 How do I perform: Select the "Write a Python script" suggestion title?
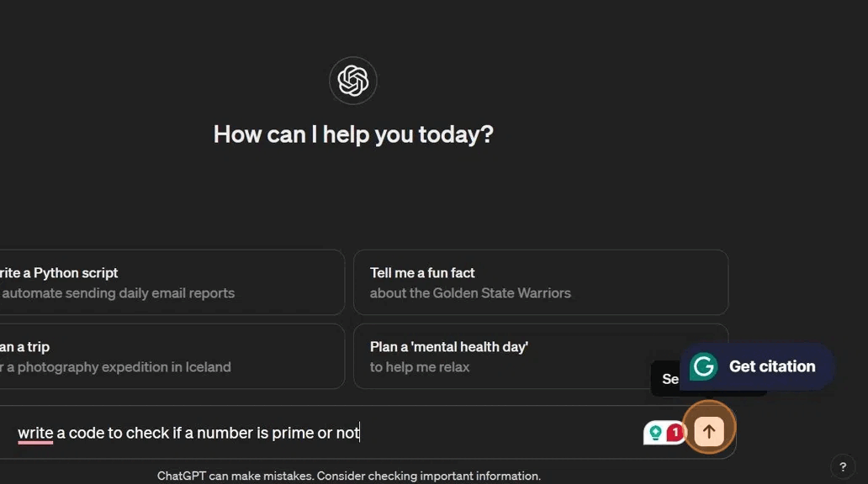[59, 273]
